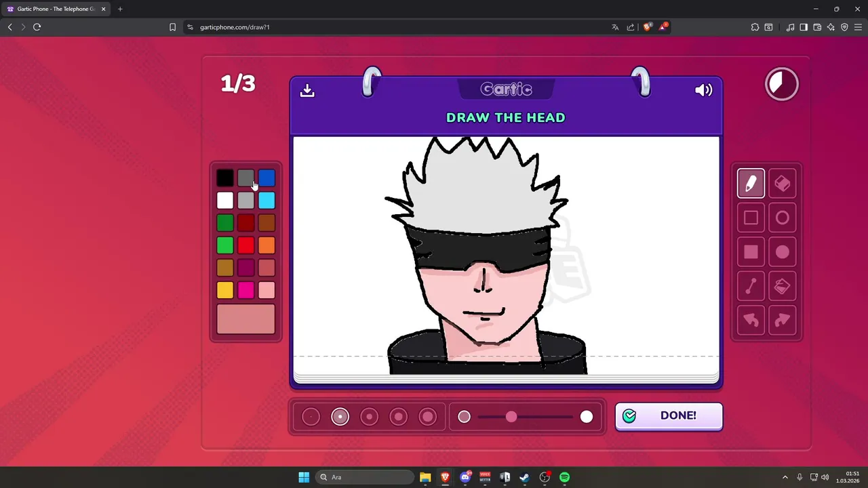Viewport: 868px width, 488px height.
Task: Open Brave Leo AI sparkle icon
Action: click(831, 27)
